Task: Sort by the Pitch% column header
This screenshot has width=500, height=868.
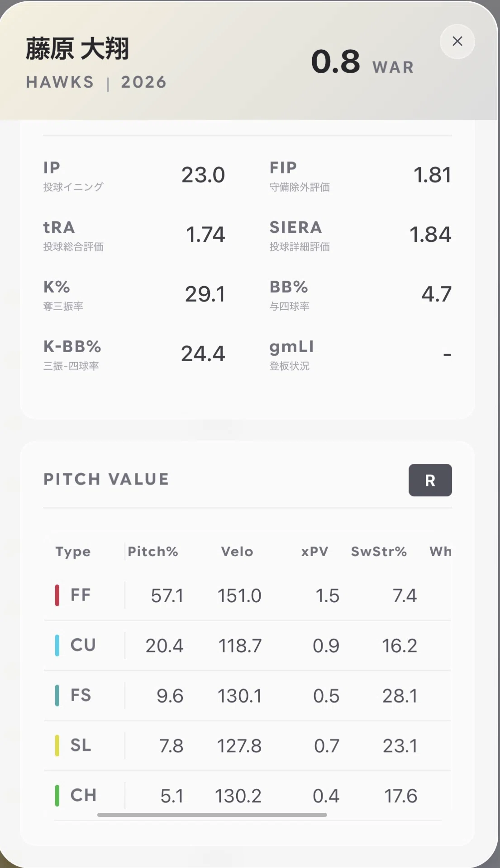Action: click(153, 552)
